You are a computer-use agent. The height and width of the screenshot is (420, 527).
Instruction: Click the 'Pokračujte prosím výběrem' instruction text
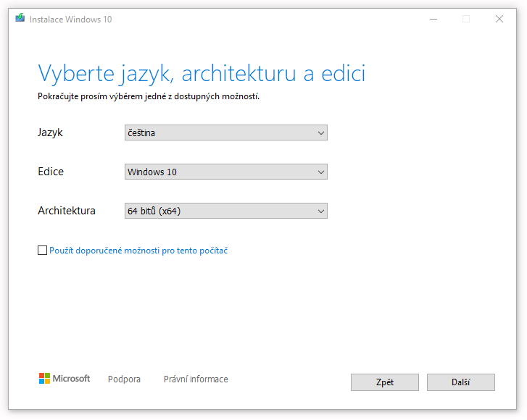click(x=149, y=96)
